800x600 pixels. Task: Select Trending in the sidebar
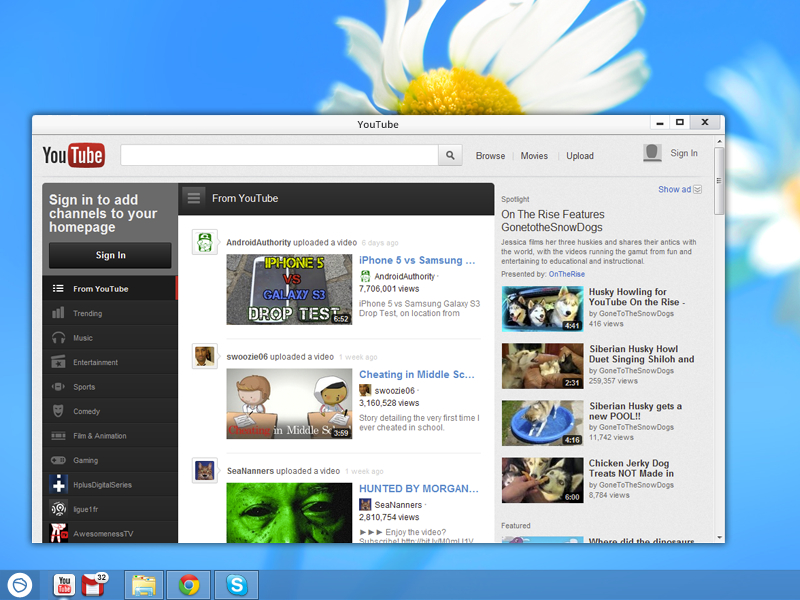[110, 313]
